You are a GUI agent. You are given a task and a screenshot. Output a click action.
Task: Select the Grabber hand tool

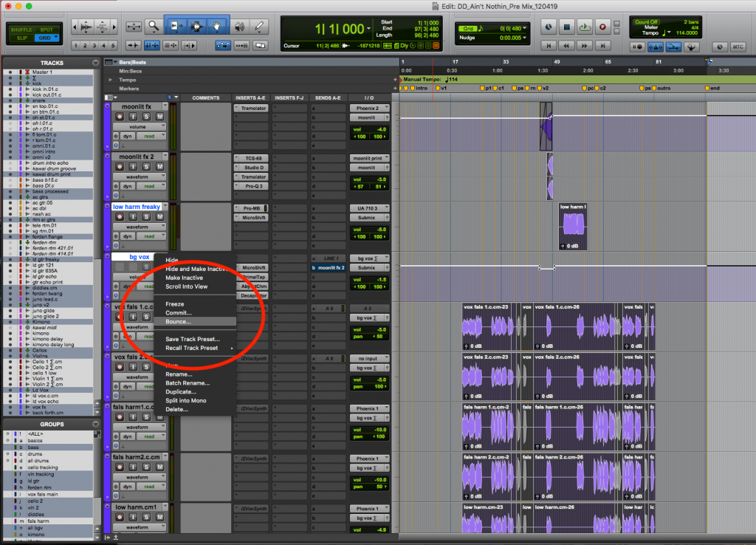click(x=217, y=26)
